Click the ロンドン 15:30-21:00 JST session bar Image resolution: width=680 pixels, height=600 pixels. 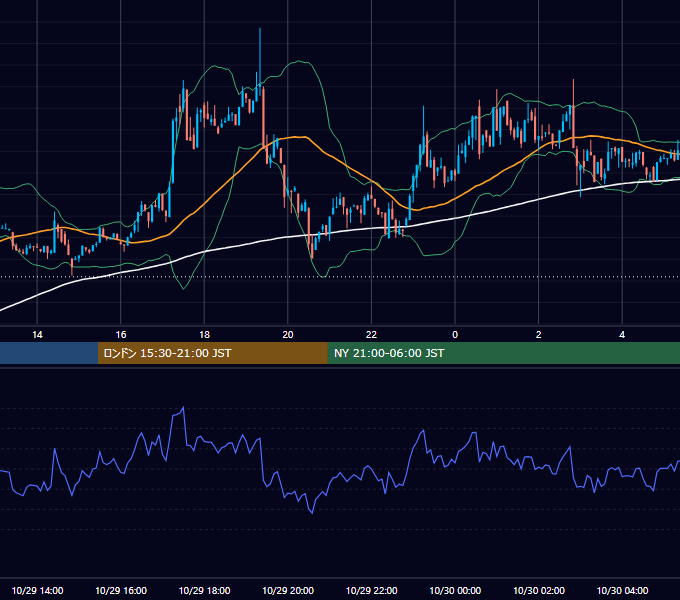[212, 353]
